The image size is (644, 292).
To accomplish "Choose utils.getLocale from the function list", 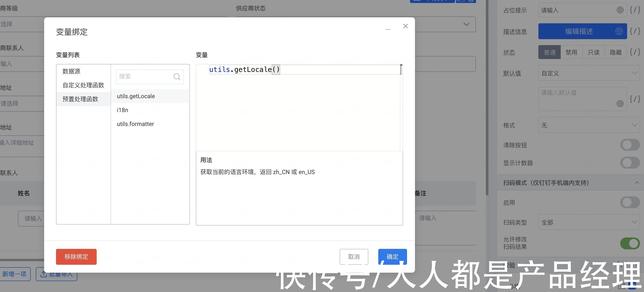I will pyautogui.click(x=150, y=96).
